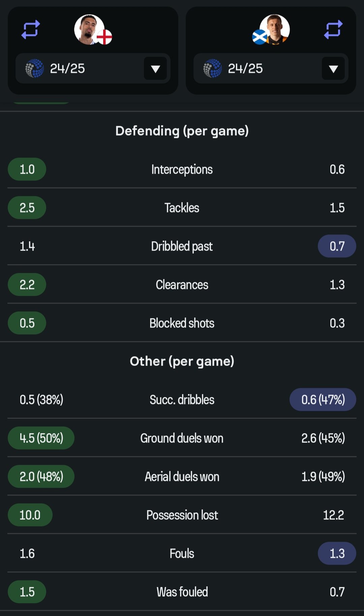Tap the right player swap icon

pos(333,30)
